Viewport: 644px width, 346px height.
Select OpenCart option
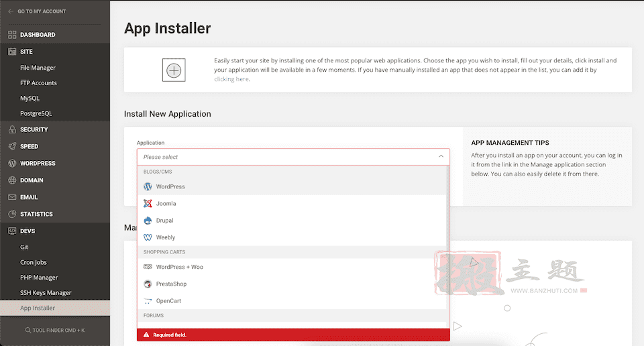coord(292,301)
